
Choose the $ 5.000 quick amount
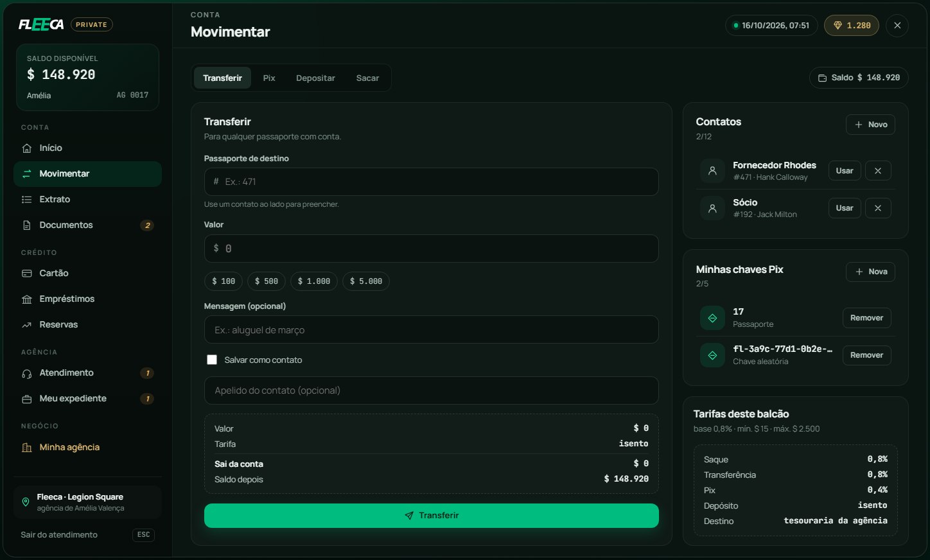coord(366,281)
